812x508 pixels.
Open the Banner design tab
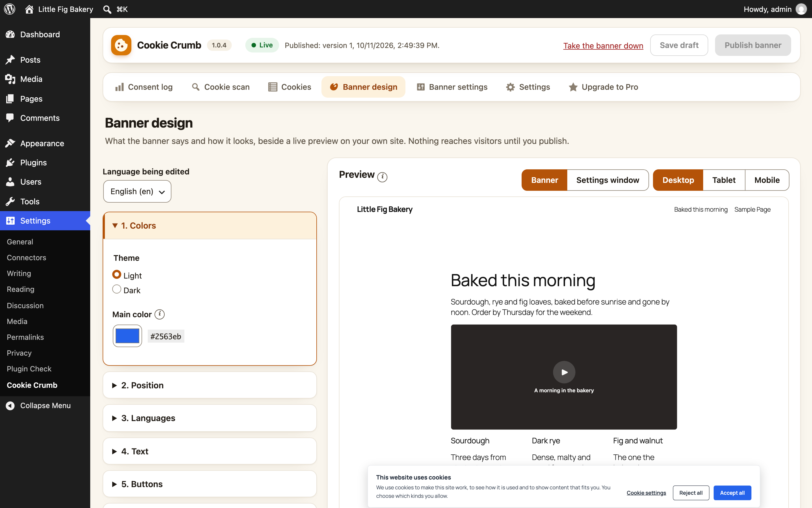coord(363,87)
